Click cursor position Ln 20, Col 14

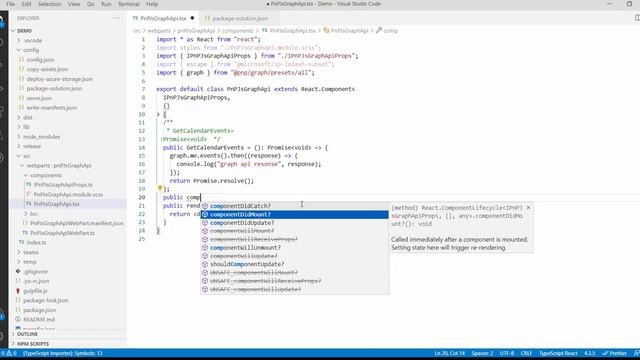[450, 353]
